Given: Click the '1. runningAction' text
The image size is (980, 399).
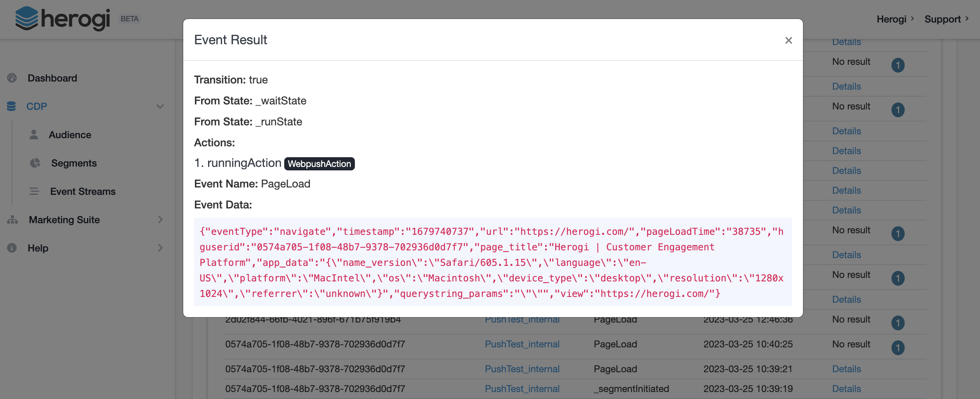Looking at the screenshot, I should 238,163.
